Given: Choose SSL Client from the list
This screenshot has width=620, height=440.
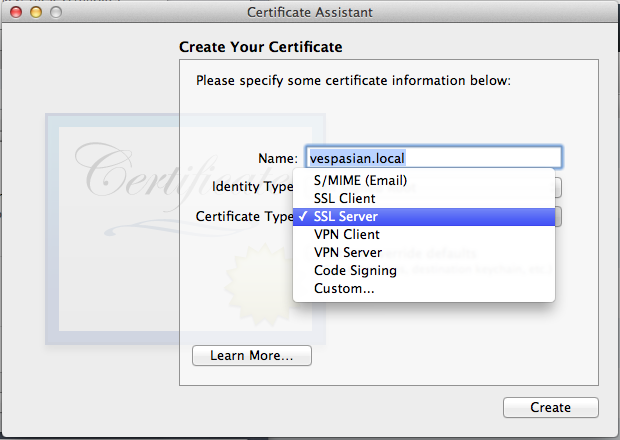Looking at the screenshot, I should click(423, 198).
